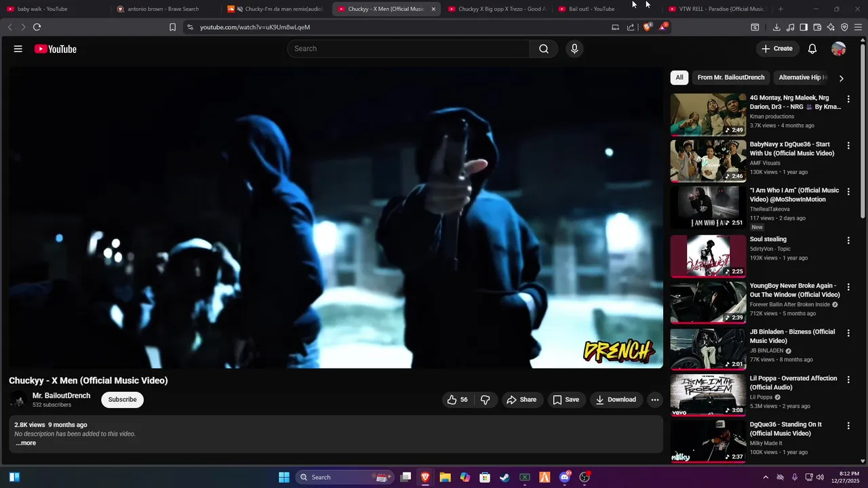This screenshot has height=488, width=868.
Task: Click the search magnifier button on YouTube
Action: (x=544, y=49)
